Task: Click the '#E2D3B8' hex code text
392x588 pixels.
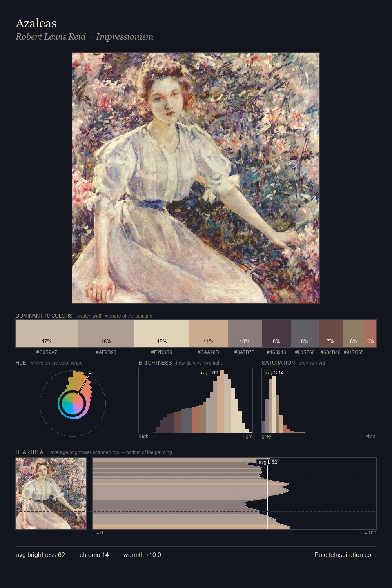Action: tap(162, 352)
